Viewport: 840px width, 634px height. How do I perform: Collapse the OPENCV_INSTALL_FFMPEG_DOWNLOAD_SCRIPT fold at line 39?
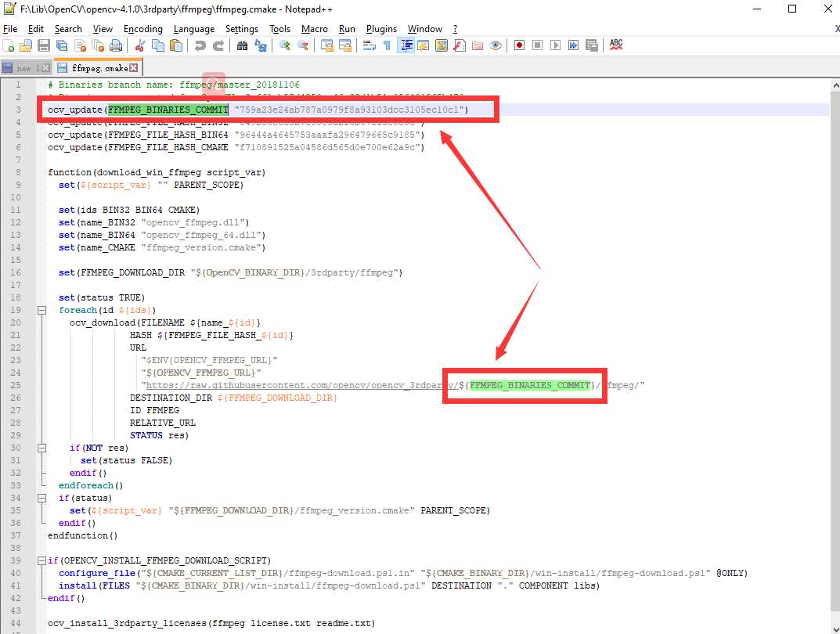click(41, 560)
